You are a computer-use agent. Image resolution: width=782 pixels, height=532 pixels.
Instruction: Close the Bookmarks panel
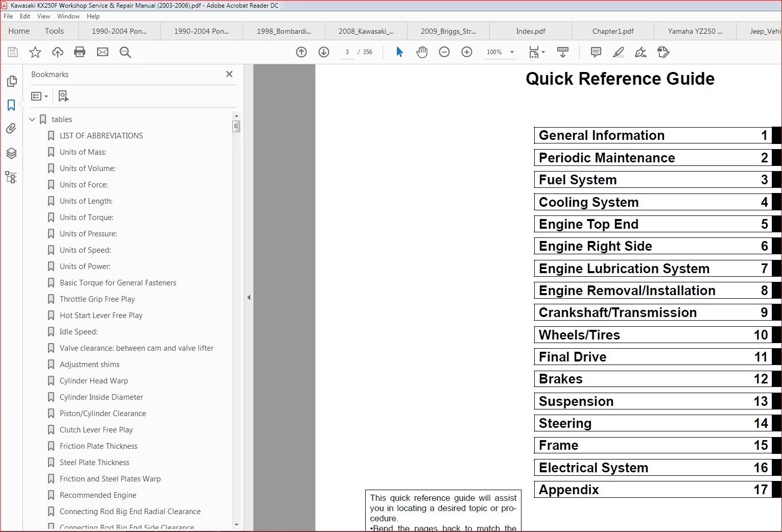tap(229, 74)
